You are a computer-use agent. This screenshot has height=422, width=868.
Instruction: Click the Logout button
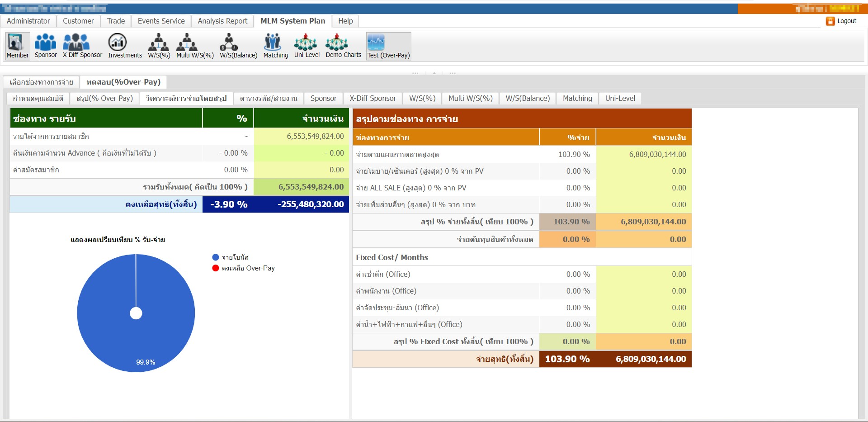[841, 21]
